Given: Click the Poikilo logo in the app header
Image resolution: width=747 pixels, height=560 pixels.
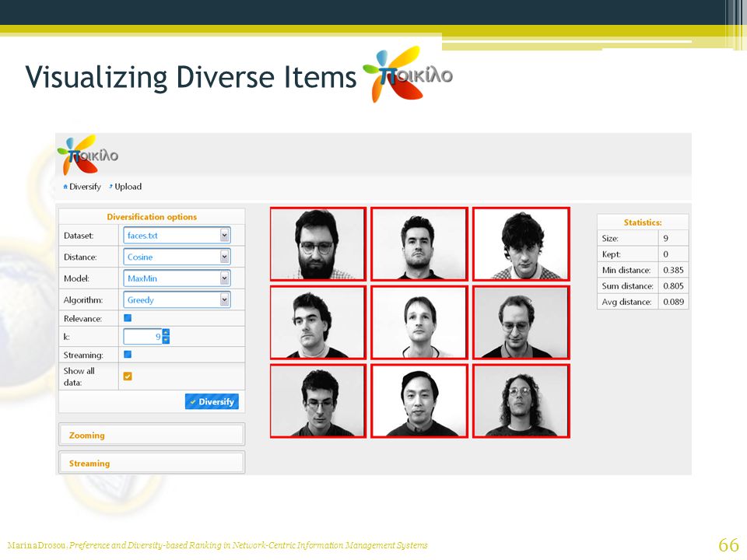Looking at the screenshot, I should 88,154.
